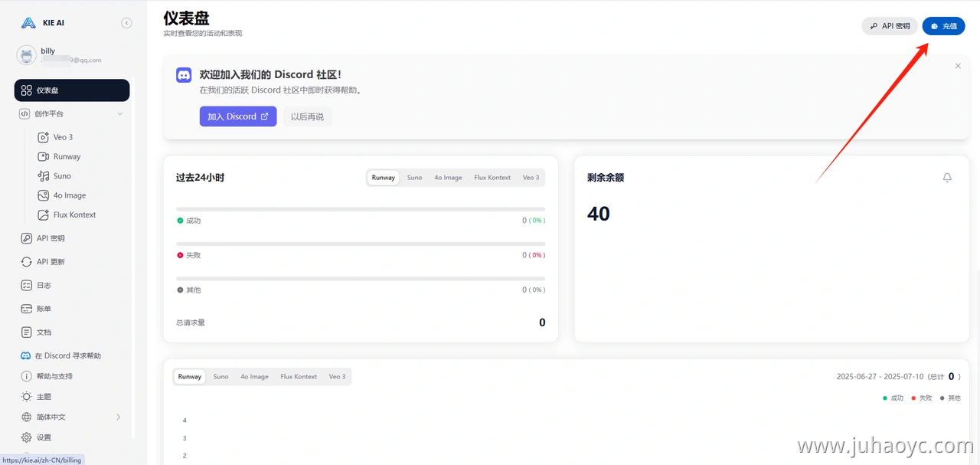
Task: Click the 其他 progress bar in 过去24小时
Action: tap(361, 278)
